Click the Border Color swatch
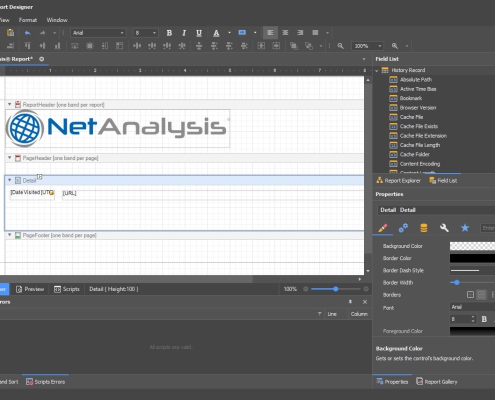 (x=472, y=258)
